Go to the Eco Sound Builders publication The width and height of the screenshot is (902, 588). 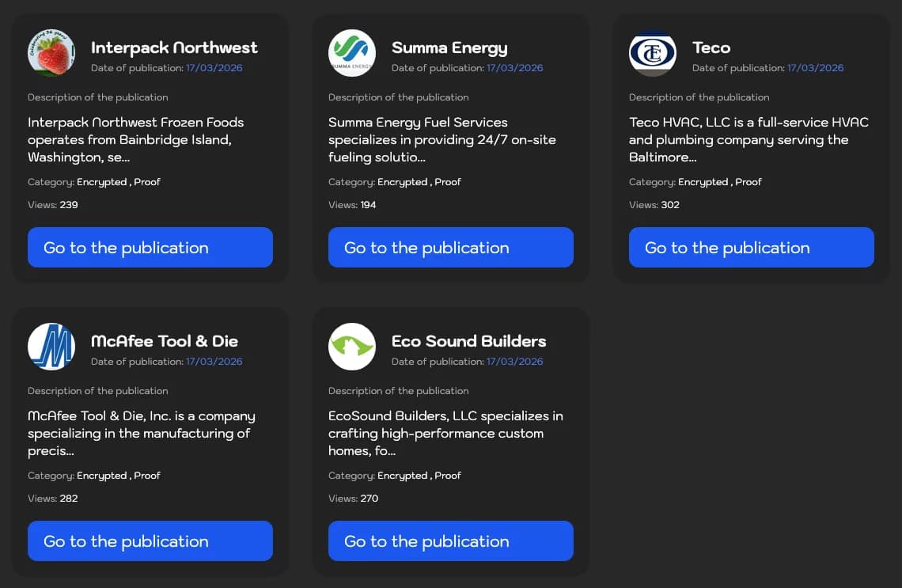coord(451,541)
